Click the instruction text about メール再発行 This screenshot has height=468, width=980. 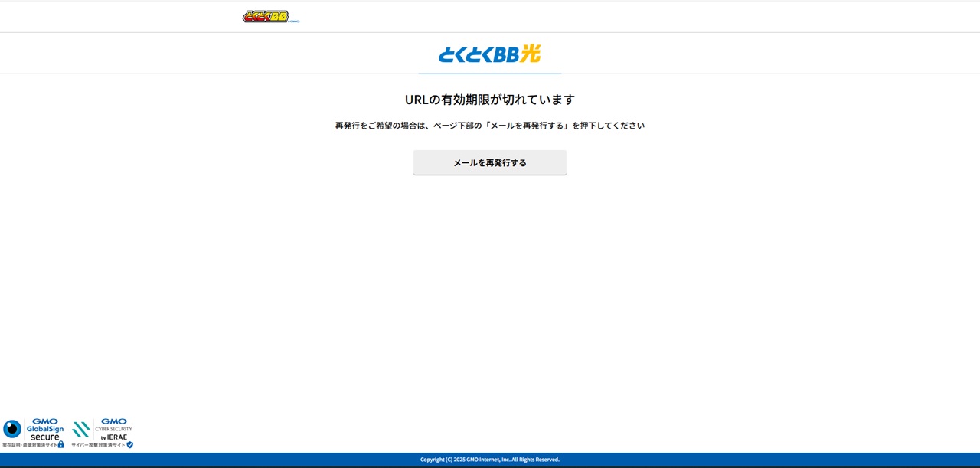point(490,125)
